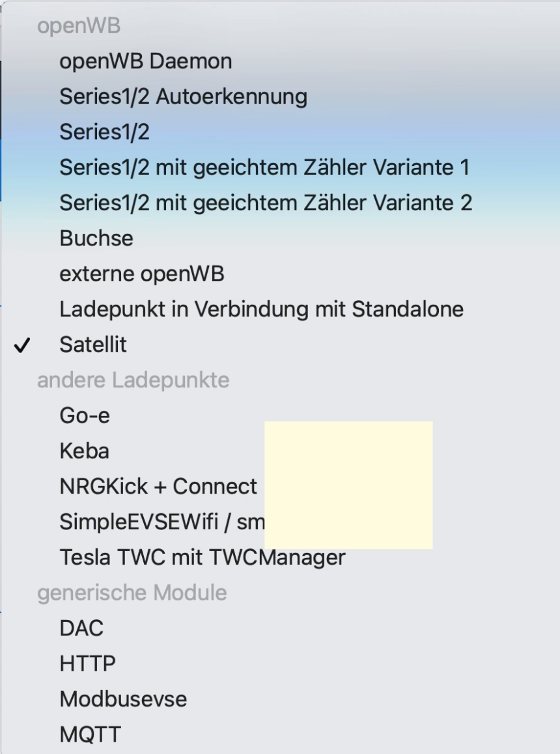Click the pale yellow tooltip box
The height and width of the screenshot is (754, 560).
tap(348, 485)
